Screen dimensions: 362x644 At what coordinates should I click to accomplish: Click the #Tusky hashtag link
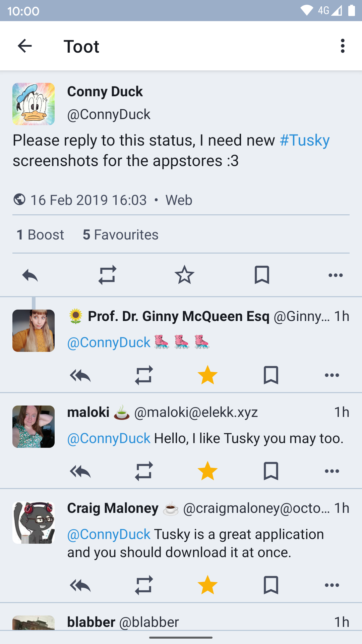305,140
